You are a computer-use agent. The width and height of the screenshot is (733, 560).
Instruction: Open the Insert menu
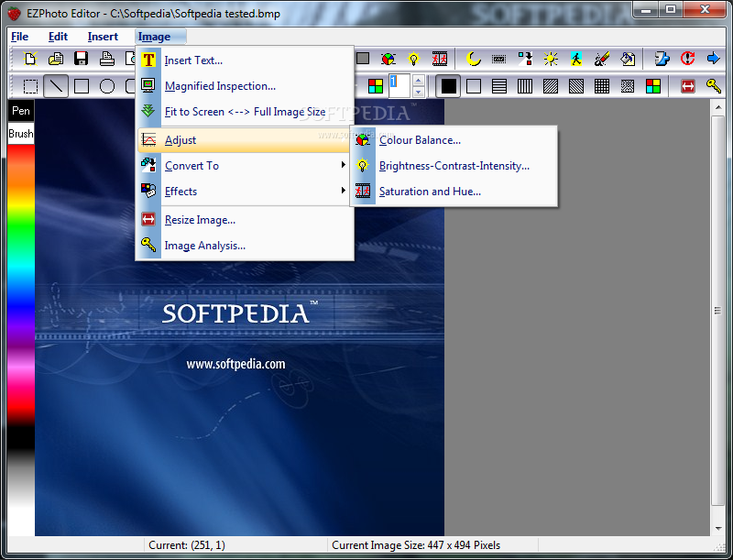(103, 37)
